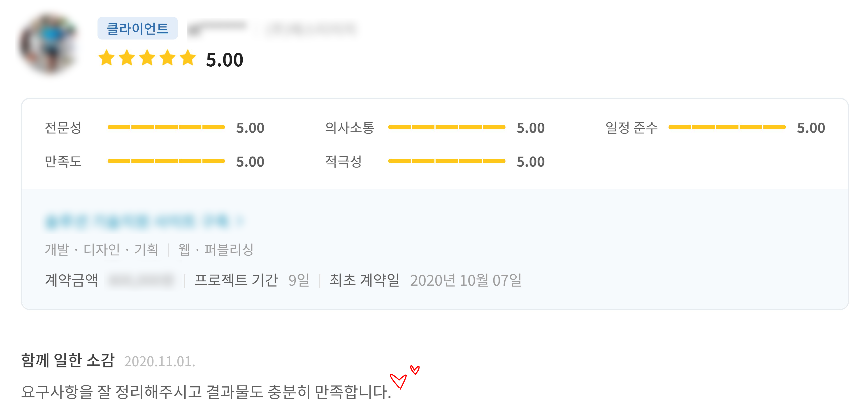Click the 적극성 rating bar
Viewport: 868px width, 411px height.
click(x=446, y=161)
